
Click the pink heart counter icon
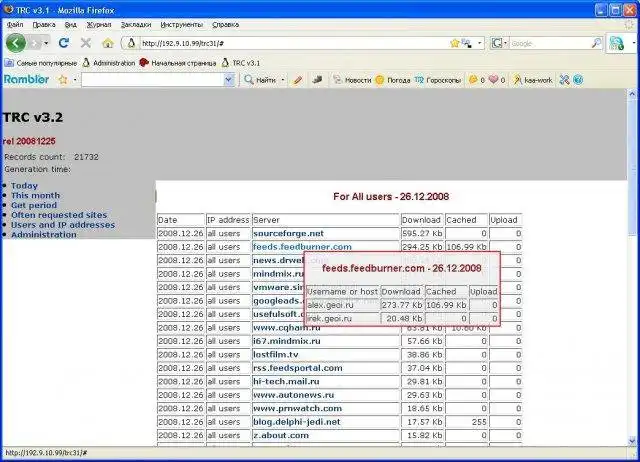point(493,80)
